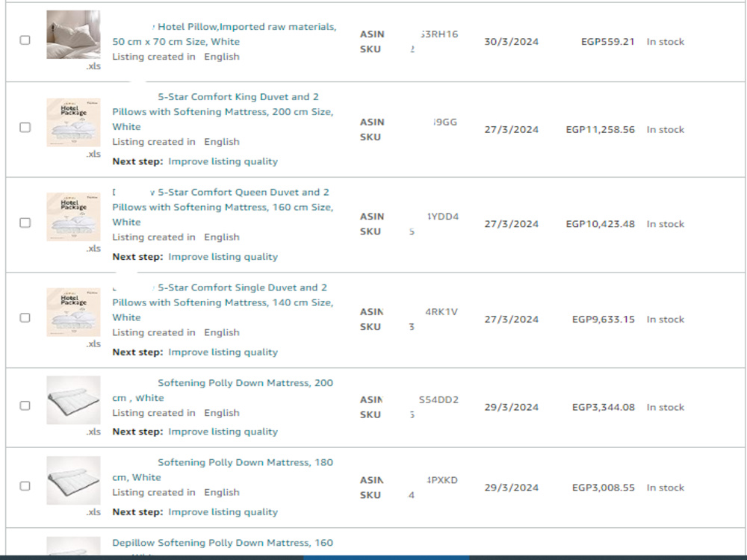The height and width of the screenshot is (560, 747).
Task: Select the King Duvet In stock status
Action: tap(666, 129)
